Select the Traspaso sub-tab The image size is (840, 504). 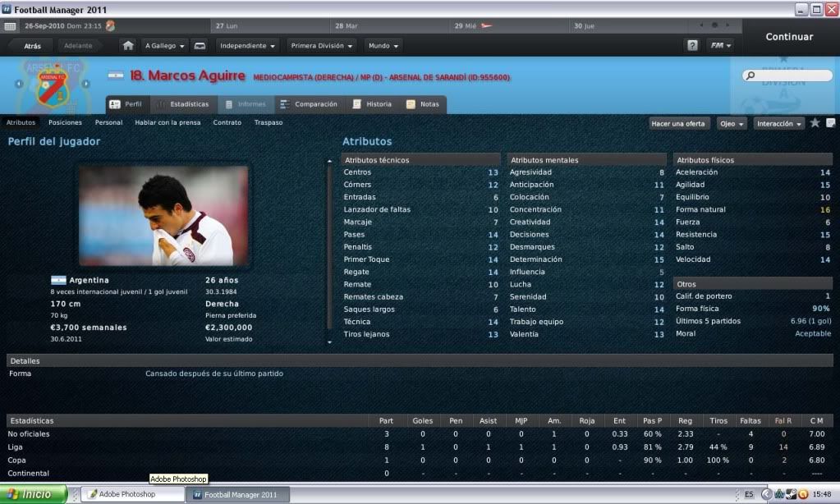tap(269, 122)
